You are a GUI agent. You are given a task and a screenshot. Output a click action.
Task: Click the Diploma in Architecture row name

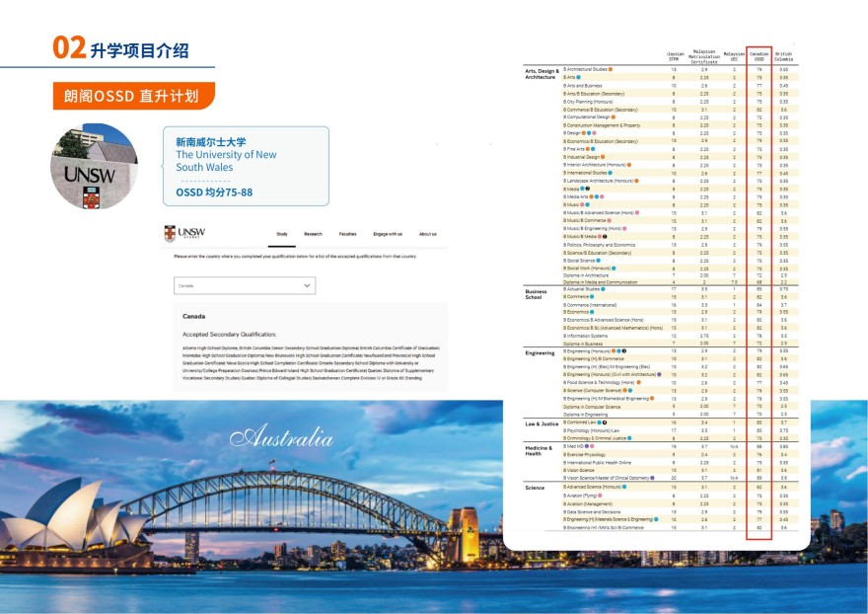tap(586, 275)
